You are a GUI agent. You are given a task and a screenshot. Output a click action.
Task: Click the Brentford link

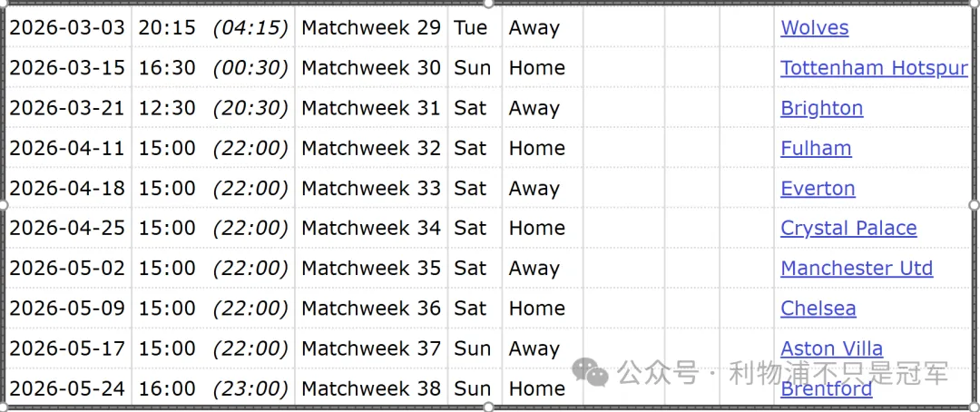(x=826, y=389)
